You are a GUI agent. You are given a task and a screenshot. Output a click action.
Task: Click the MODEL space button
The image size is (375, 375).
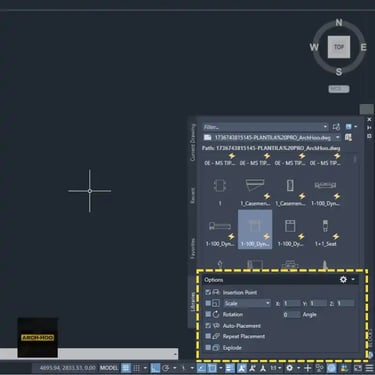coord(109,368)
